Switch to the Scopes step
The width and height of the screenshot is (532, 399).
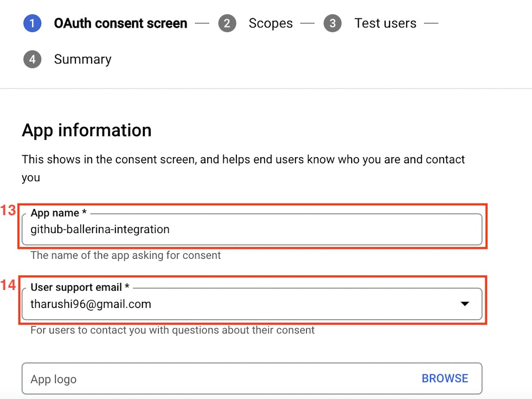[x=270, y=23]
